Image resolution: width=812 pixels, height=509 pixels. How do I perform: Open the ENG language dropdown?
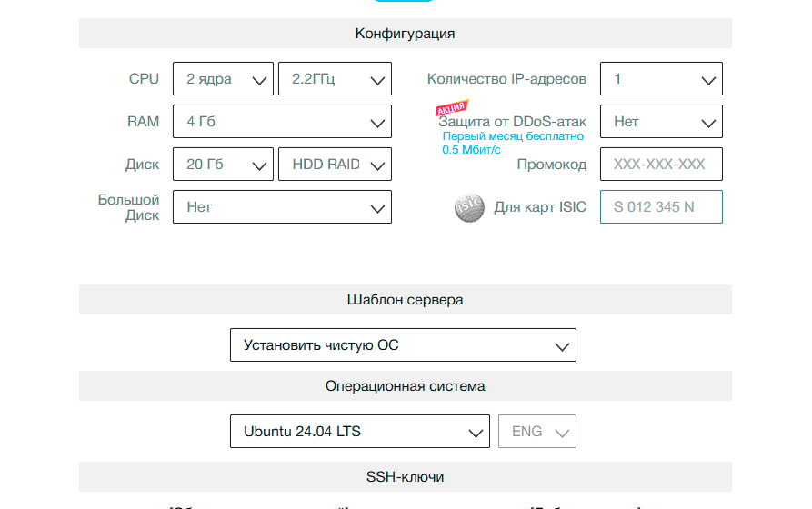537,432
